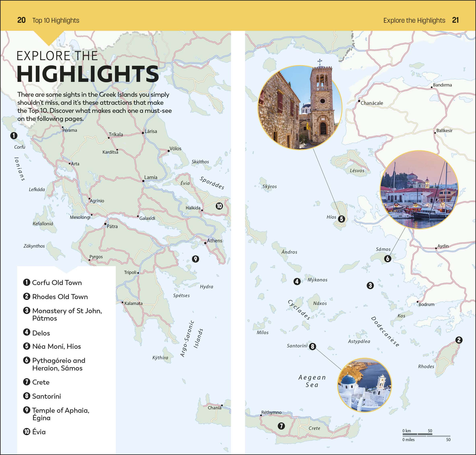Click map marker 10 near Halkída
The height and width of the screenshot is (455, 476).
[219, 206]
